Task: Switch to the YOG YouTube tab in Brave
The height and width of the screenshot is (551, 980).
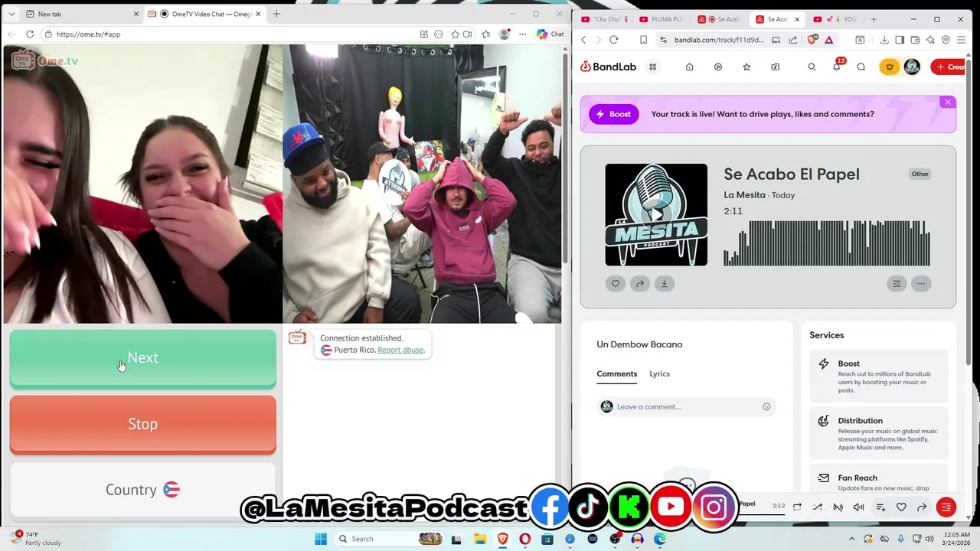Action: point(836,19)
